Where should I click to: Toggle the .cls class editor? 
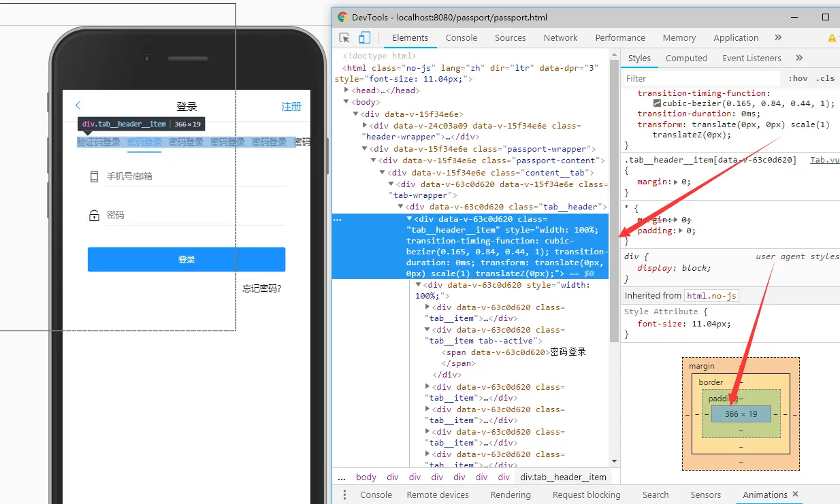pos(825,78)
